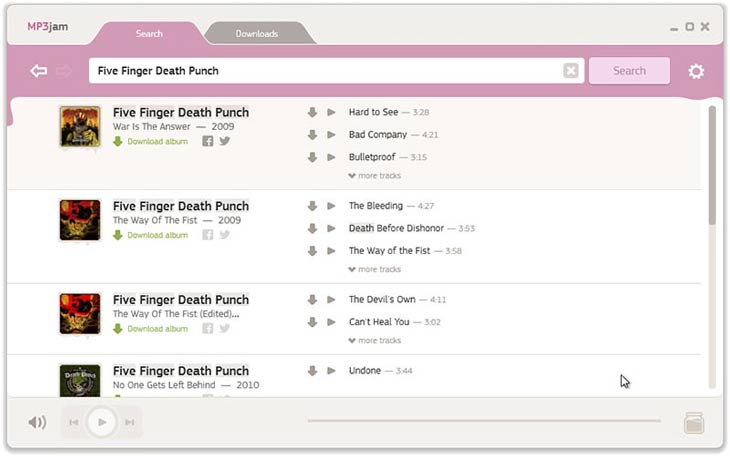The image size is (730, 456).
Task: Expand more tracks for War Is The Answer
Action: (x=375, y=176)
